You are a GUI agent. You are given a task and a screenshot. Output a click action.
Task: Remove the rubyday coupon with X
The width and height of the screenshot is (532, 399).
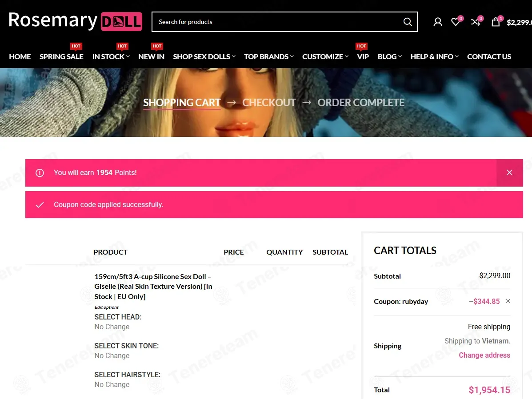click(x=508, y=301)
